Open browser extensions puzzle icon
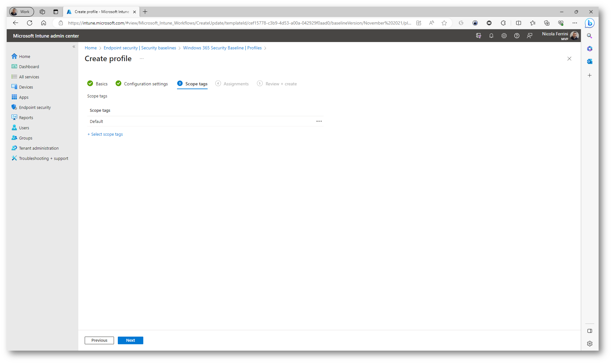 coord(503,23)
